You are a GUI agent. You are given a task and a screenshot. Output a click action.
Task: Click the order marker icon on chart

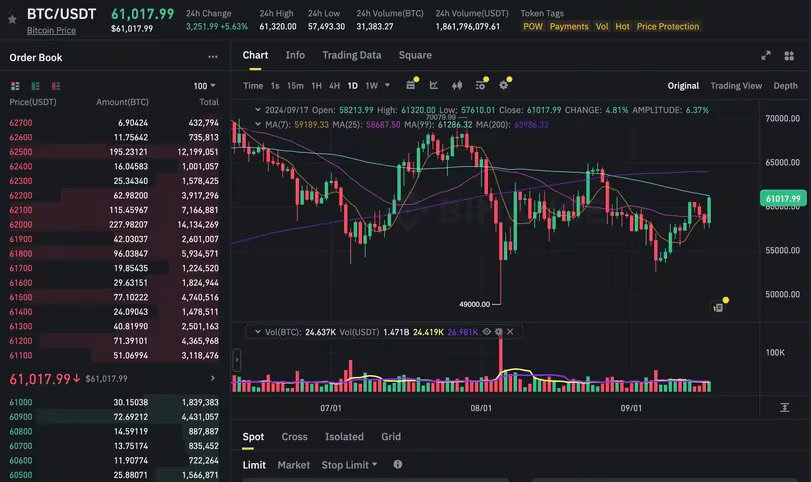coord(718,308)
